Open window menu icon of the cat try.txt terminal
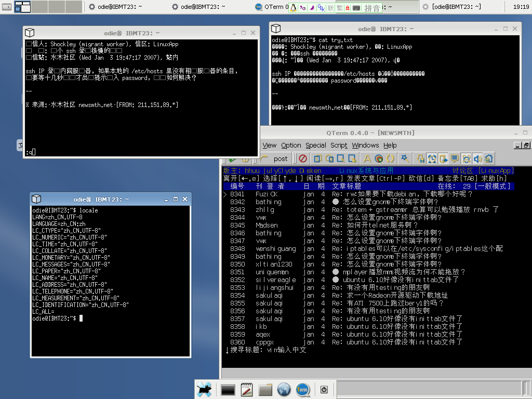532x399 pixels. click(x=276, y=29)
